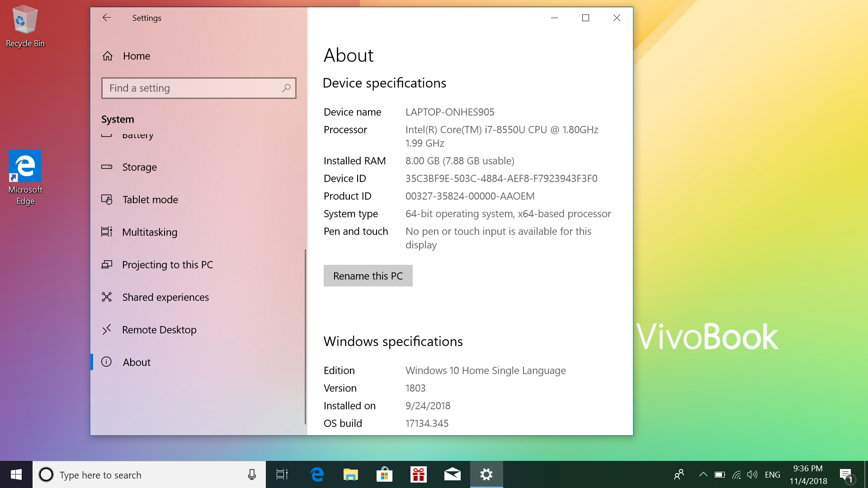Open Remote Desktop settings

coord(199,330)
